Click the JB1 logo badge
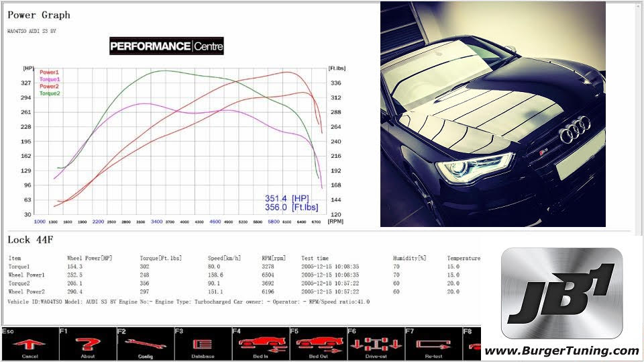 click(562, 293)
